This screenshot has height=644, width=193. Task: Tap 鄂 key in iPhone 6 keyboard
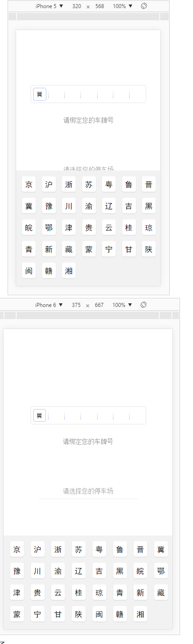pyautogui.click(x=161, y=571)
